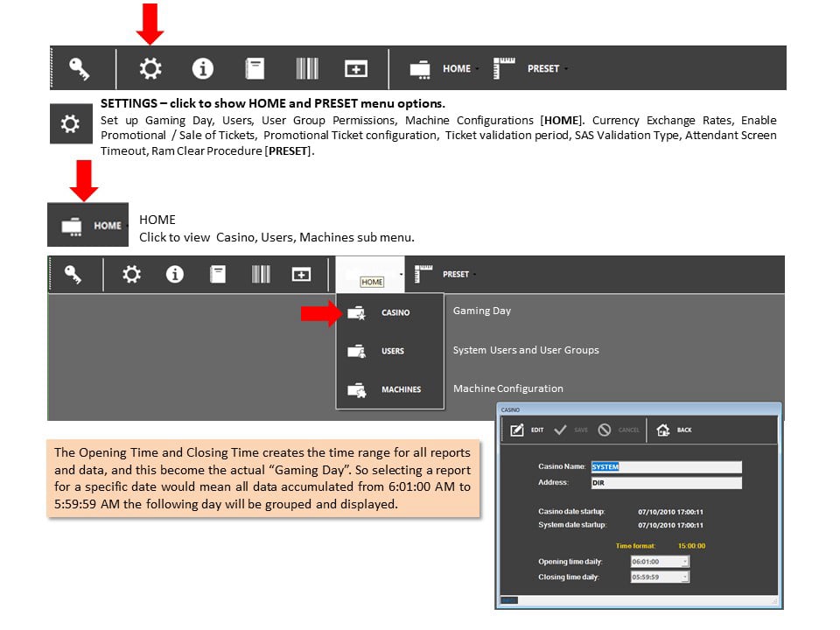Click the CASINO dialog title bar

[x=639, y=409]
